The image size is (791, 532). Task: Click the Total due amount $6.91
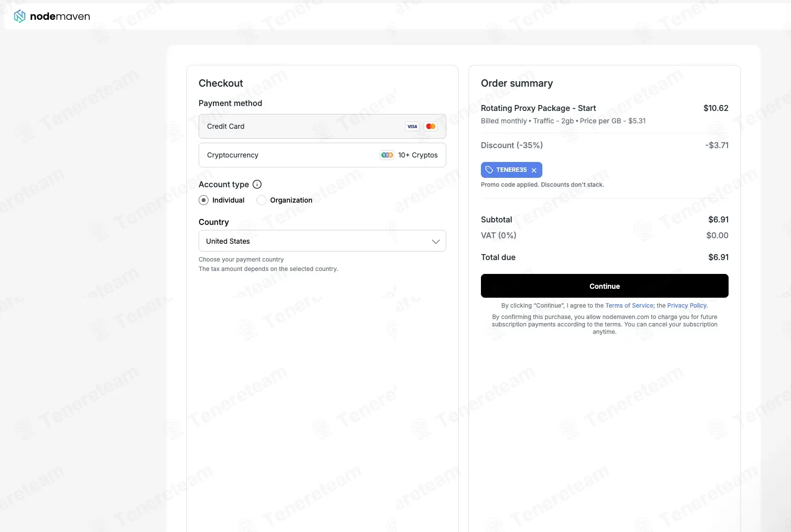click(718, 257)
